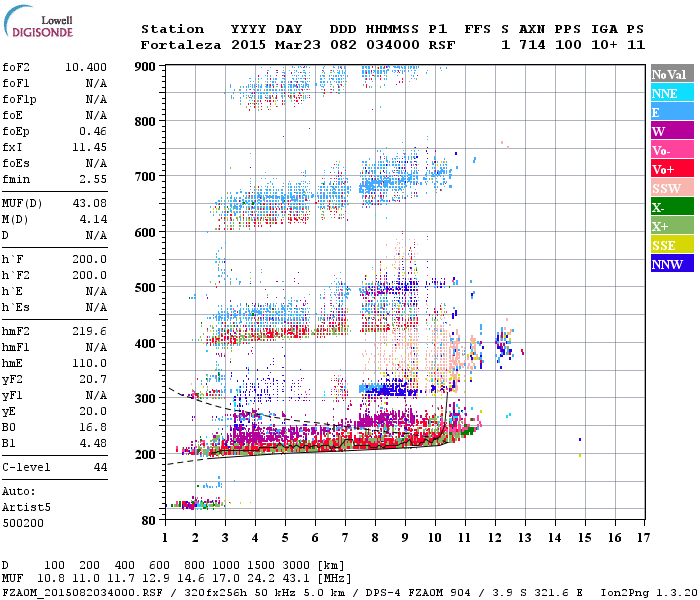
Task: Select the E light-blue legend swatch
Action: 672,112
